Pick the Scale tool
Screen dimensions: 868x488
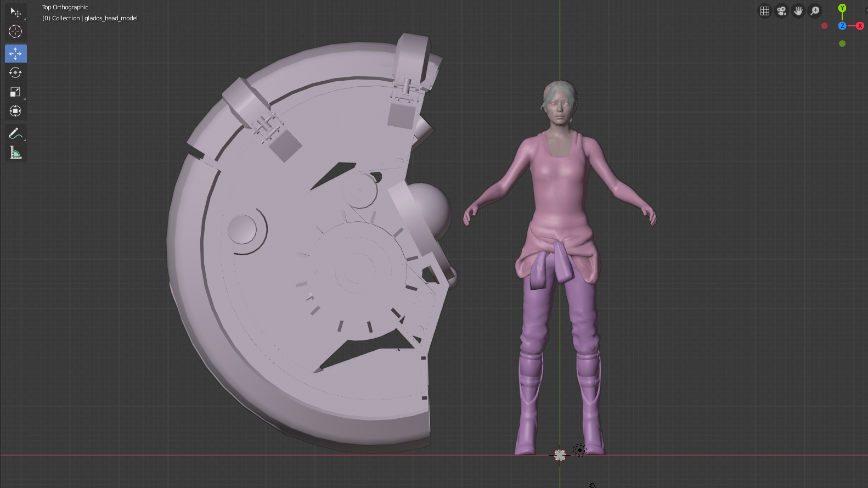pyautogui.click(x=15, y=92)
